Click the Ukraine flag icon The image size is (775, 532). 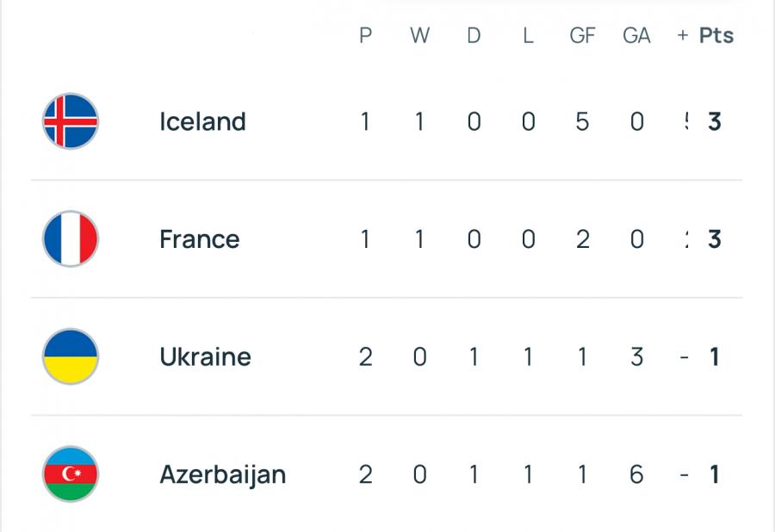click(71, 356)
